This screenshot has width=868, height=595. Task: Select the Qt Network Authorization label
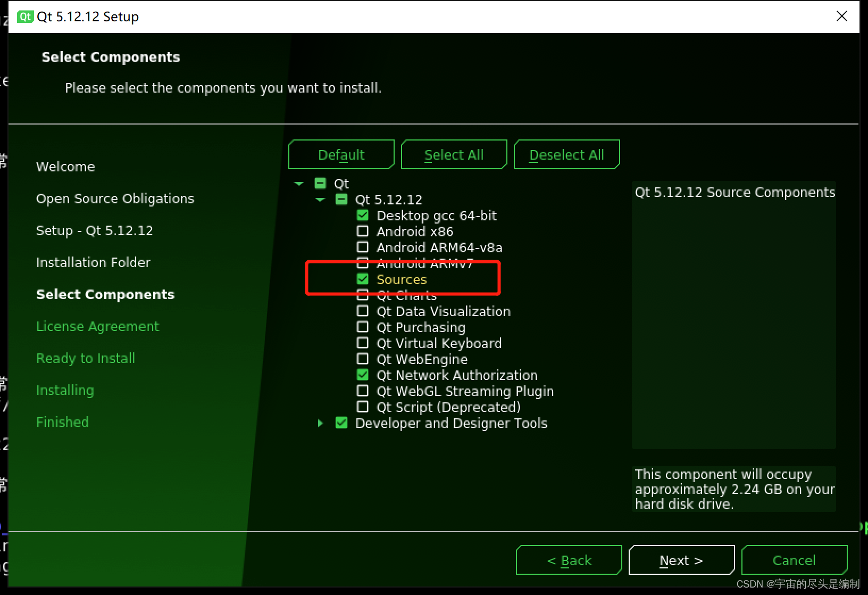457,375
